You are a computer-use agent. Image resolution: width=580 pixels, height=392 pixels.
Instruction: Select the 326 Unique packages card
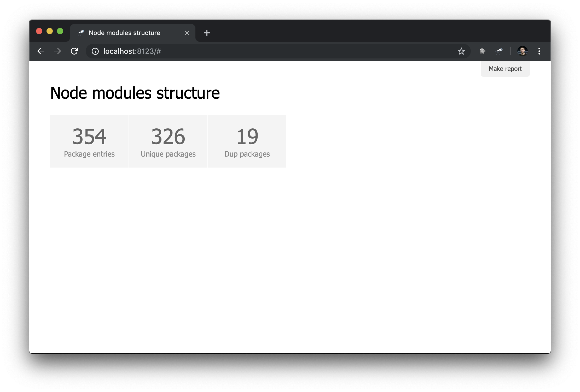[168, 141]
